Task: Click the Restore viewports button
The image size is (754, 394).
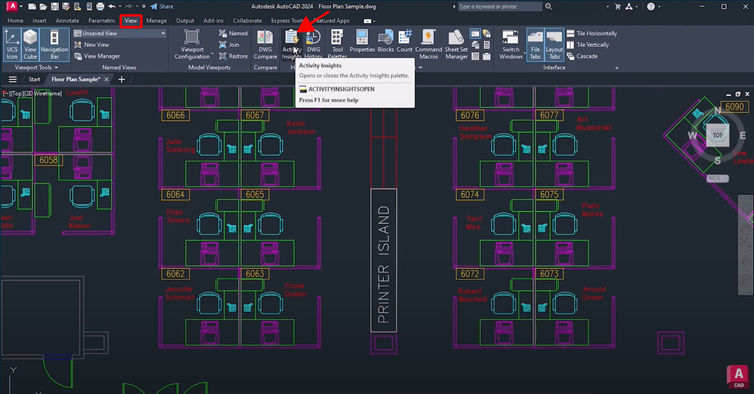Action: pos(233,56)
